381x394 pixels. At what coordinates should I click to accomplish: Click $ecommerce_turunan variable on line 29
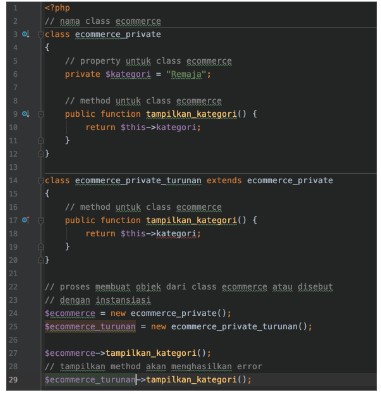point(90,380)
